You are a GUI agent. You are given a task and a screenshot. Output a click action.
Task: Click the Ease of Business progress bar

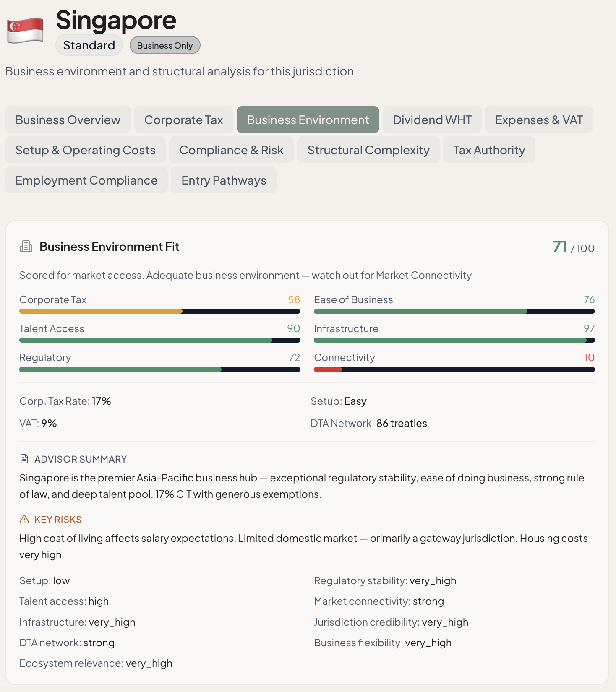(454, 311)
